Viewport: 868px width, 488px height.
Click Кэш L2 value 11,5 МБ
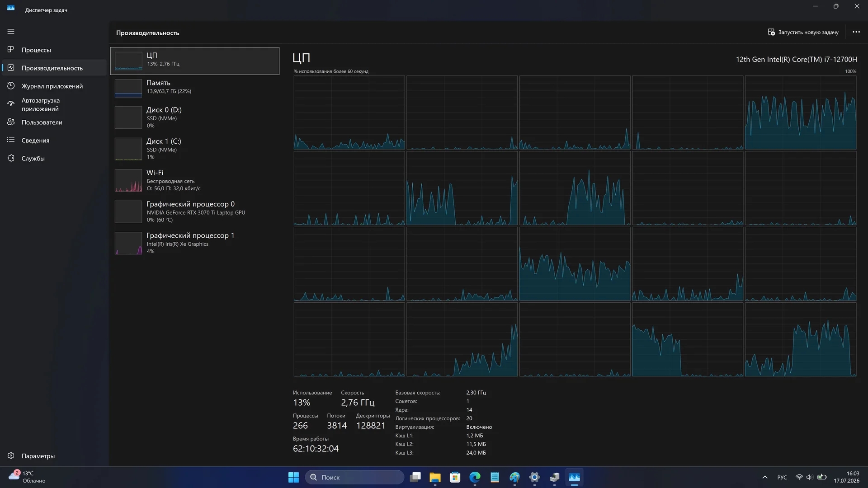point(476,444)
